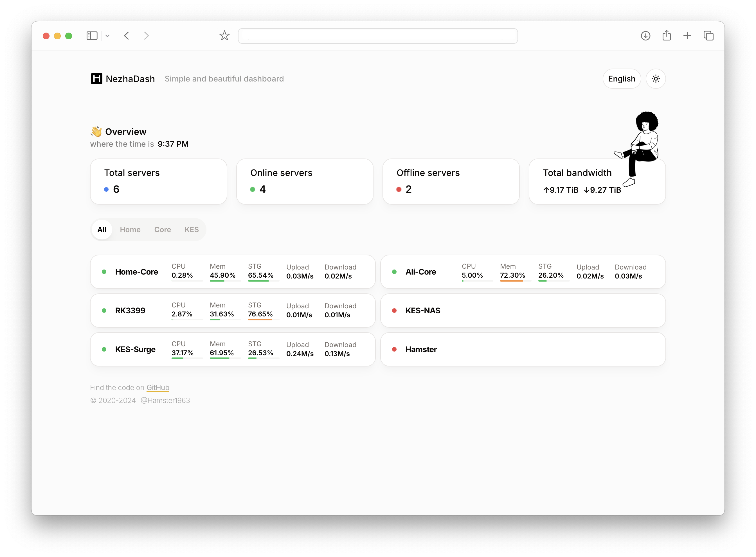Expand the sidebar dropdown chevron
Screen dimensions: 756x557
(107, 36)
